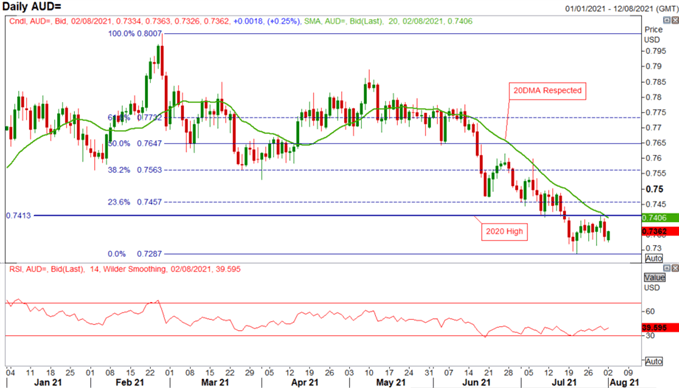
Task: Maximize the RSI indicator pane
Action: coord(667,268)
